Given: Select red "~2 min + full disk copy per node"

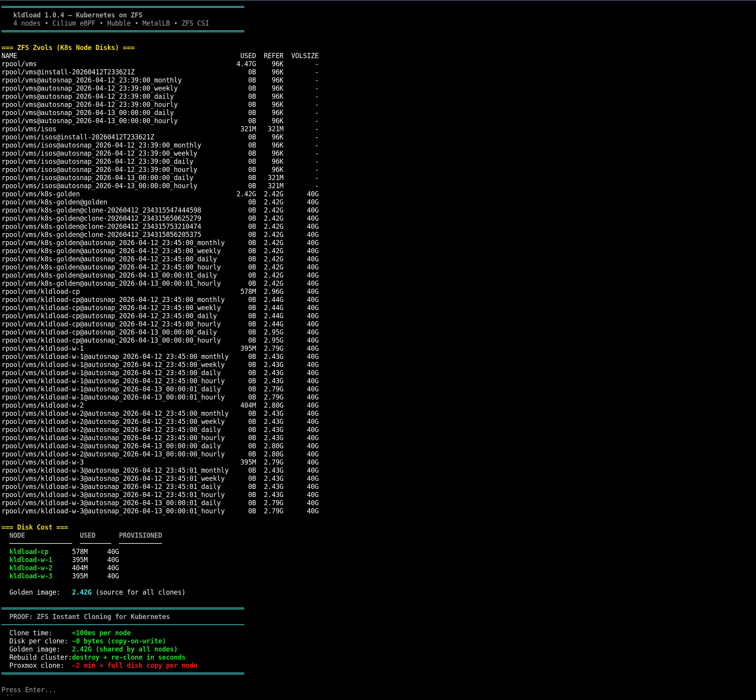Looking at the screenshot, I should pos(135,666).
